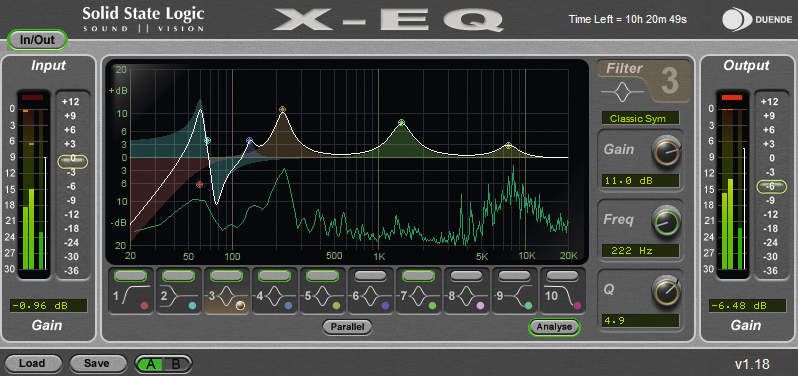Enable band 8 on/off button

[x=466, y=275]
